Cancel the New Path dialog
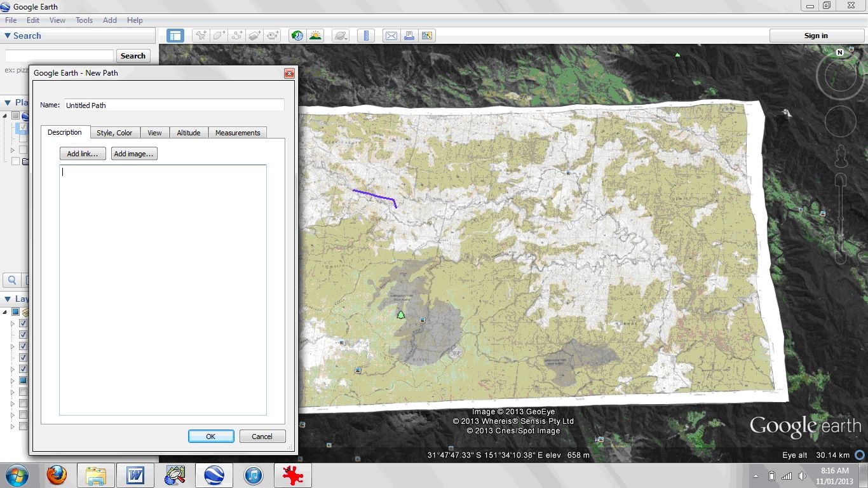868x488 pixels. (262, 437)
